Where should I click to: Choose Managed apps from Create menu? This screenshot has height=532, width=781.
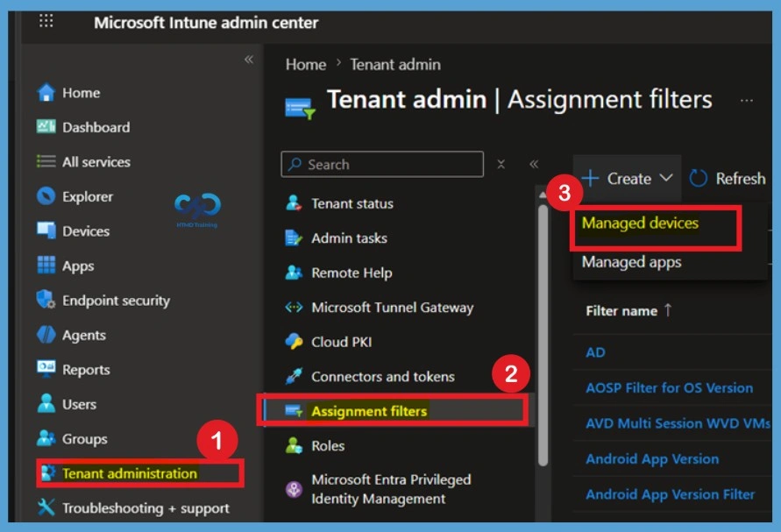pos(631,262)
